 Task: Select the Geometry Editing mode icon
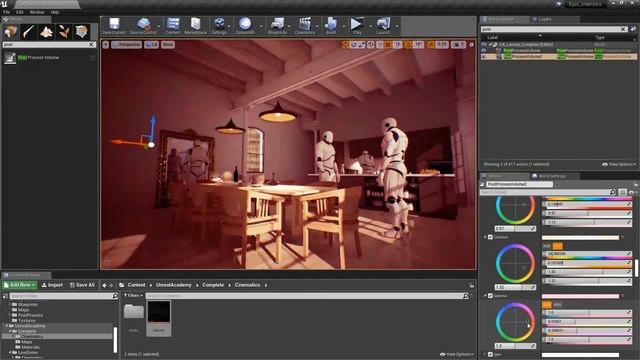click(x=82, y=31)
